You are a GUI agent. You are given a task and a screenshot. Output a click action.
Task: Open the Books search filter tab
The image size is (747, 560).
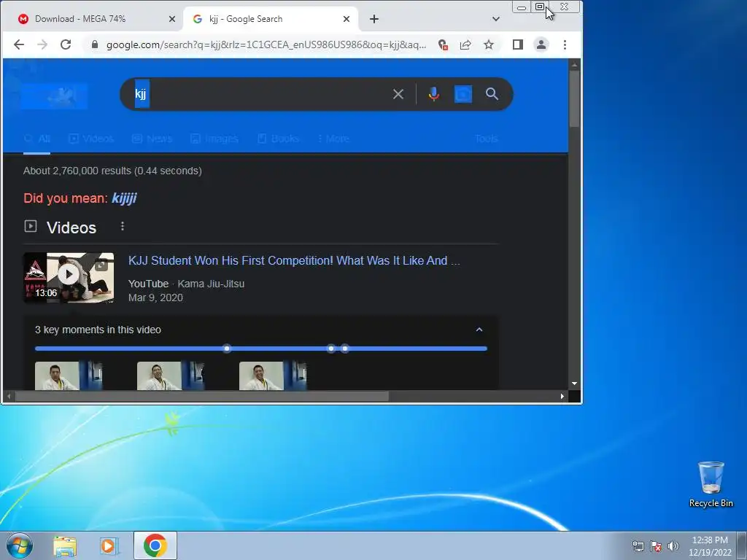[278, 139]
